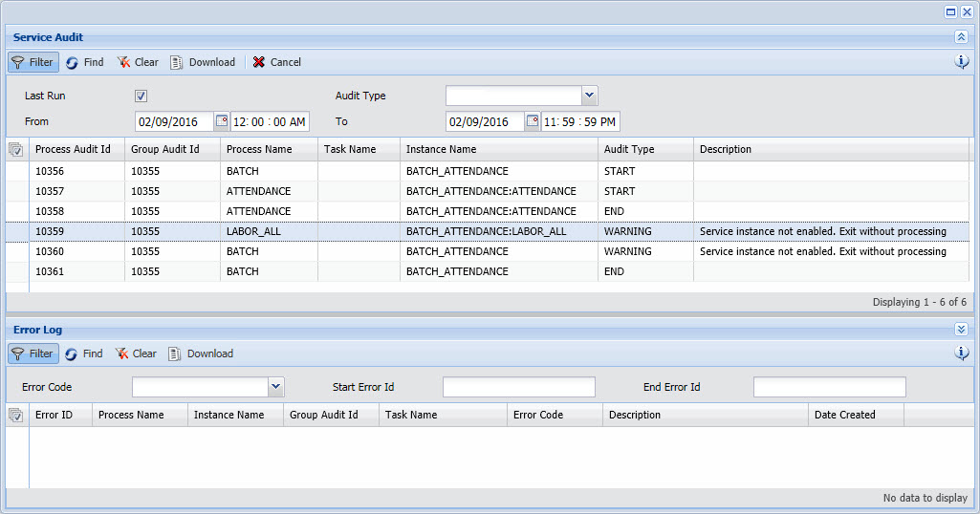Toggle select-all checkbox in Service Audit grid
This screenshot has height=514, width=980.
[16, 150]
